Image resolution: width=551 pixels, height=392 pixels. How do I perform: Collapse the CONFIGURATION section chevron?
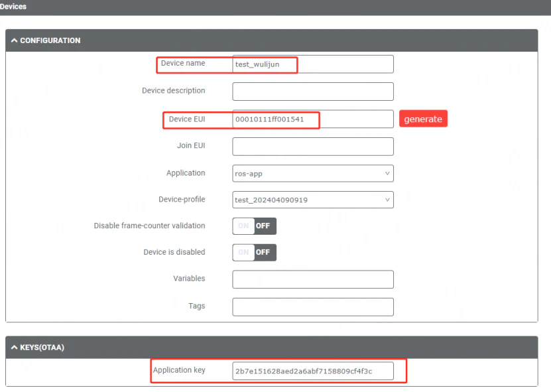point(15,40)
